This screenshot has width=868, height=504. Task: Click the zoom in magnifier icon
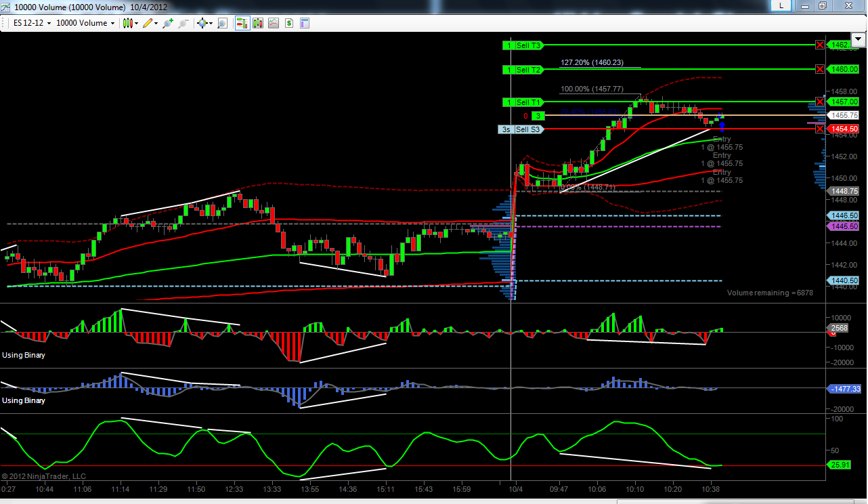[167, 23]
